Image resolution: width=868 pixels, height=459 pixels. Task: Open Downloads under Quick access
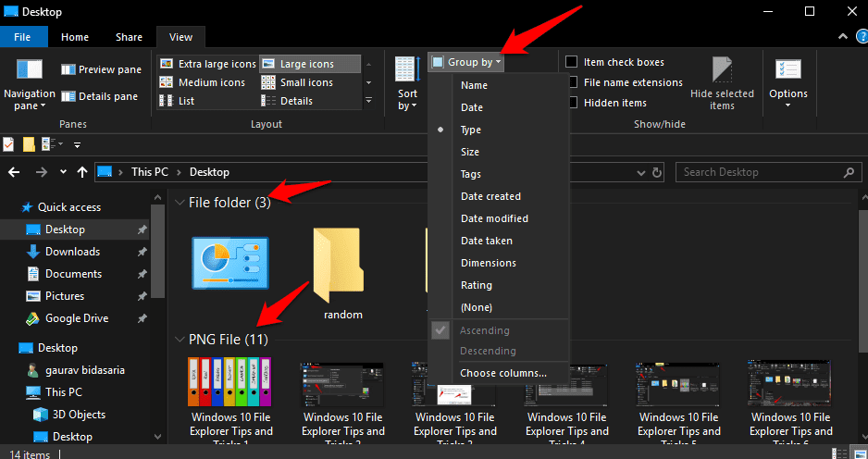(72, 252)
